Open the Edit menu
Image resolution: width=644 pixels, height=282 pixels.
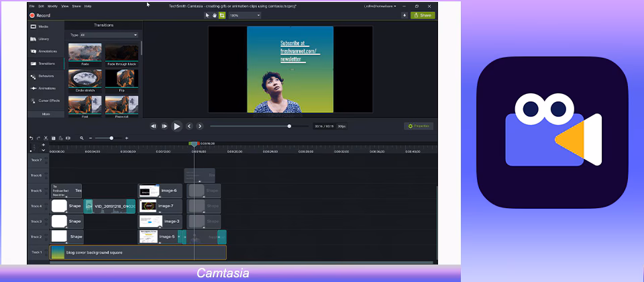(x=42, y=6)
